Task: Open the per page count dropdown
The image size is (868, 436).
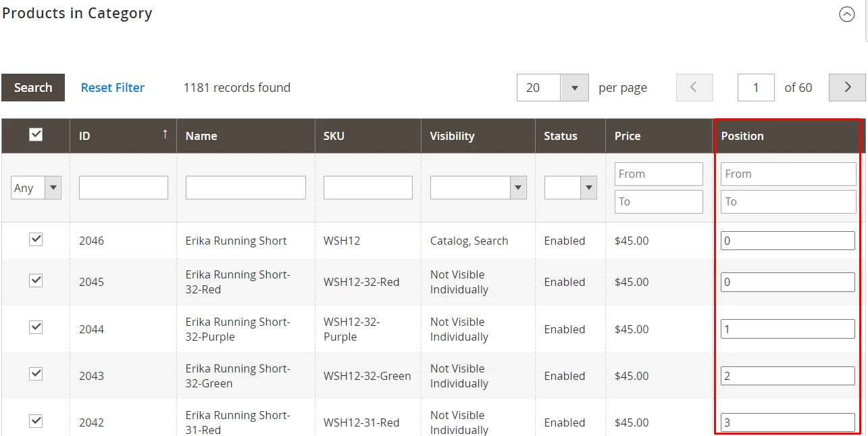Action: [574, 88]
